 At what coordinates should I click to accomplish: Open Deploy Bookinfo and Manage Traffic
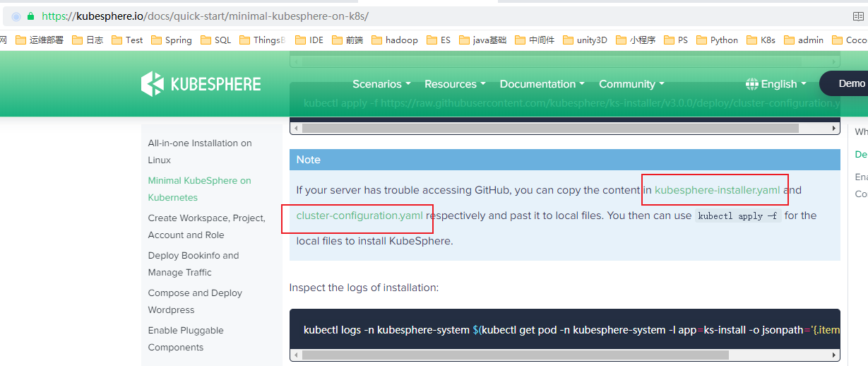click(194, 264)
